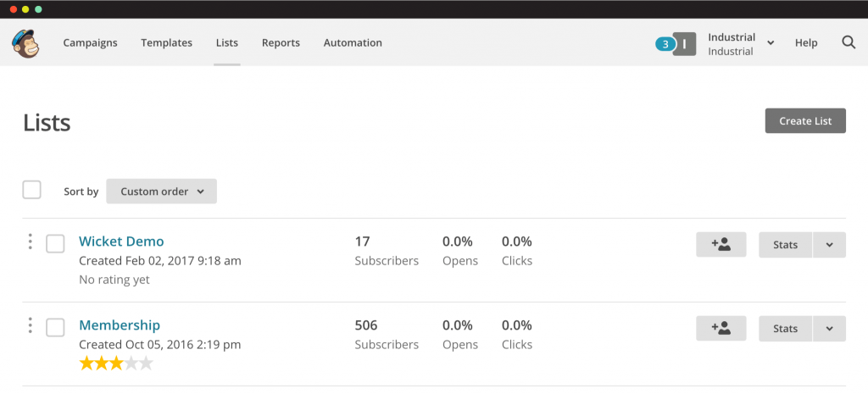This screenshot has height=394, width=868.
Task: Open the Membership list link
Action: coord(120,325)
